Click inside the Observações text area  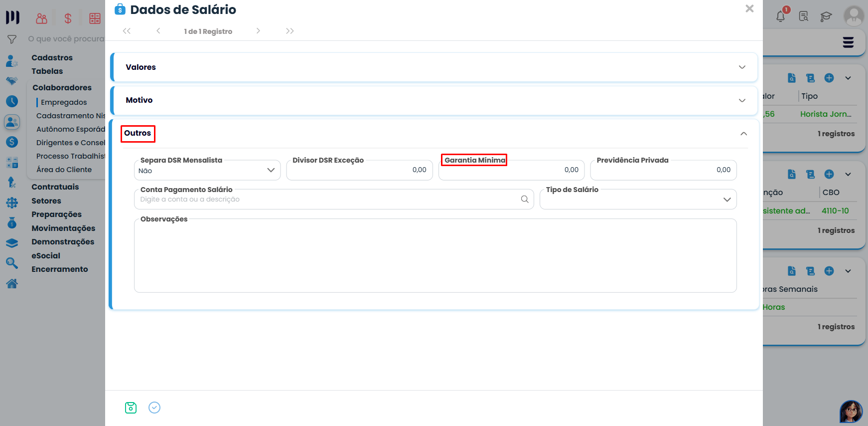pyautogui.click(x=435, y=257)
